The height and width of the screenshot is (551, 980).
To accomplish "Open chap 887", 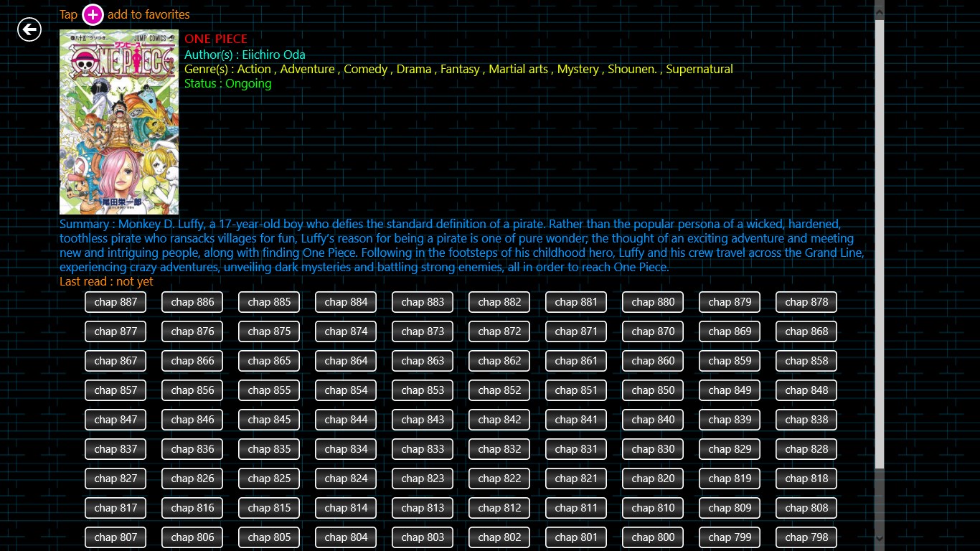I will coord(116,302).
